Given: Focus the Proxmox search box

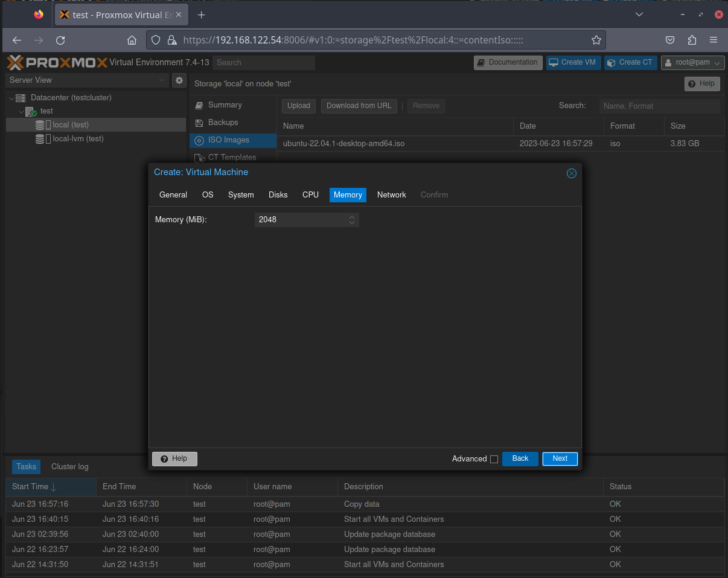Looking at the screenshot, I should (264, 62).
